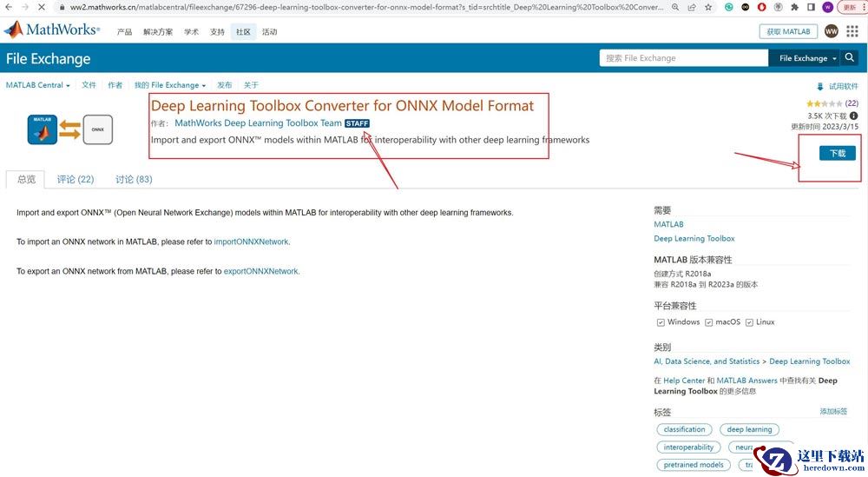868x477 pixels.
Task: Open the 解决方案 menu
Action: [x=158, y=32]
